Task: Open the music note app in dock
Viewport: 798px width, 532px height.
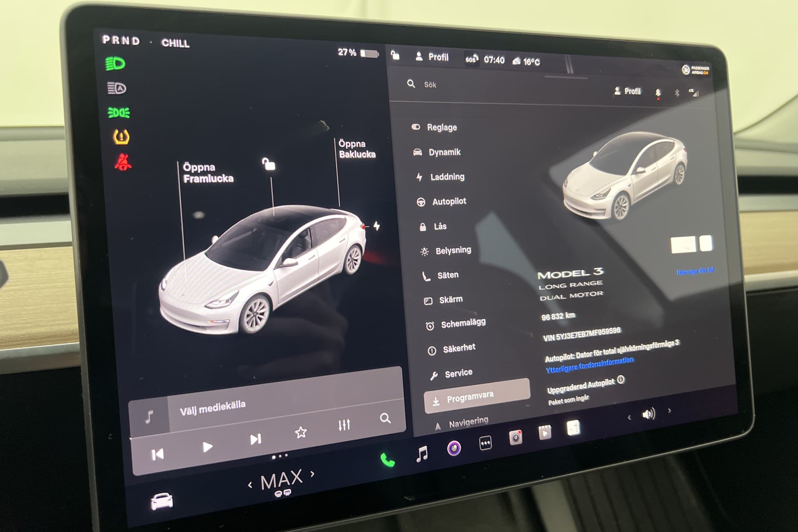Action: tap(422, 453)
